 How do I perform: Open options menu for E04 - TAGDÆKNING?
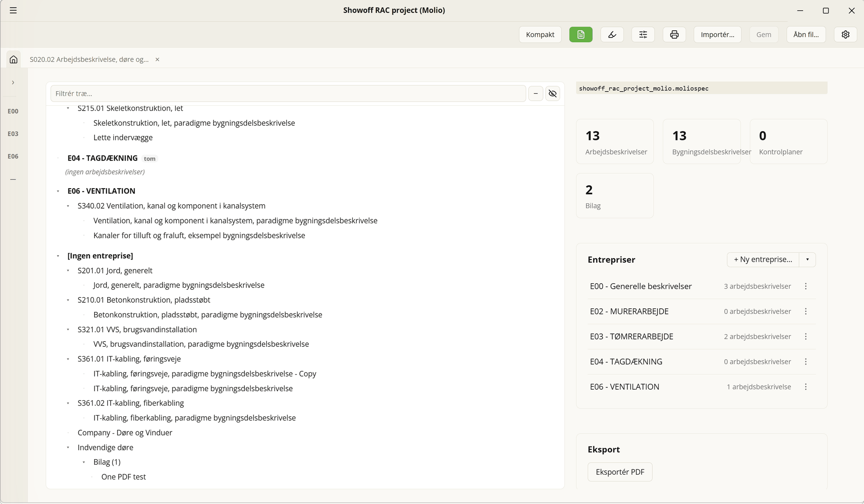click(x=806, y=361)
